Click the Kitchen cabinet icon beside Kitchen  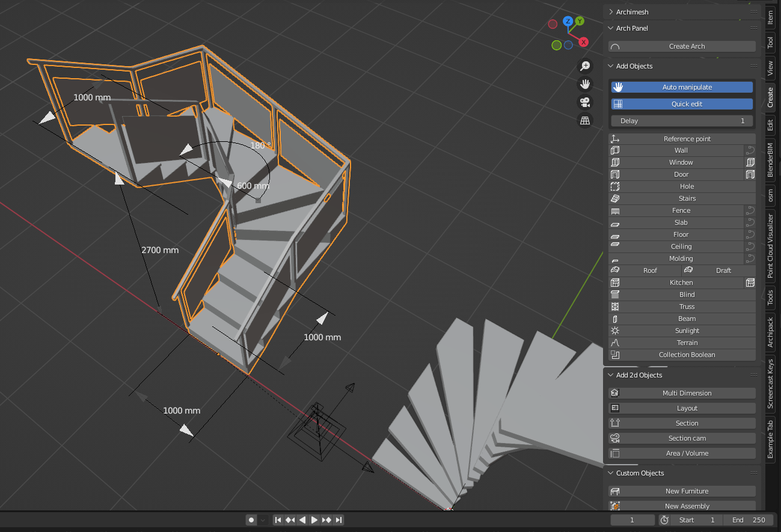[x=750, y=283]
